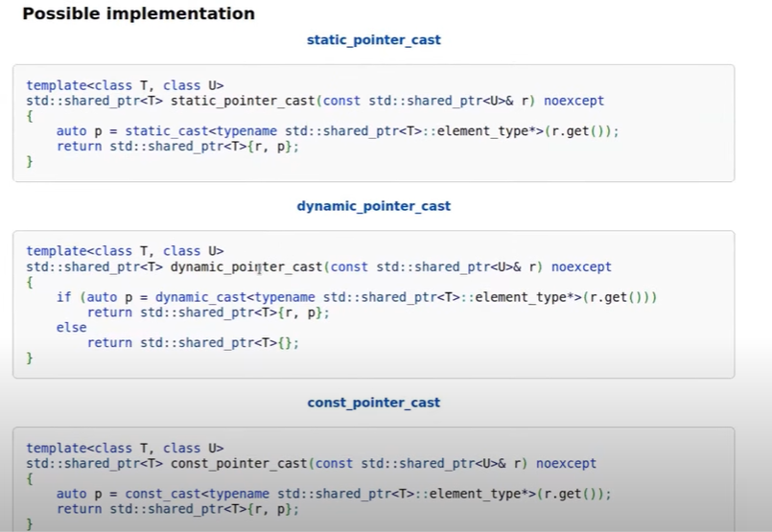Viewport: 772px width, 532px height.
Task: Click the static_pointer_cast blue heading
Action: pos(373,40)
